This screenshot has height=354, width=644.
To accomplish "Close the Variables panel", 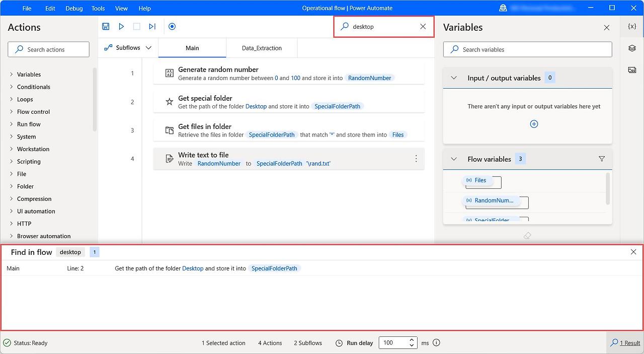I will [607, 28].
